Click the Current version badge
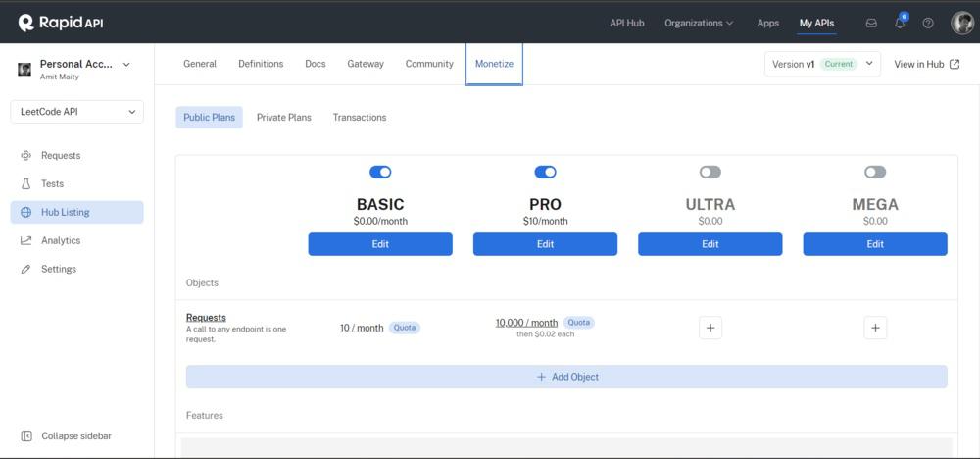This screenshot has width=980, height=459. tap(838, 64)
